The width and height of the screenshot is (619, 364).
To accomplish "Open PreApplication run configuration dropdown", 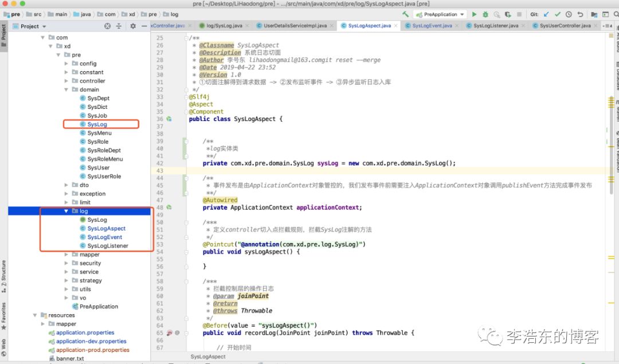I will [440, 14].
